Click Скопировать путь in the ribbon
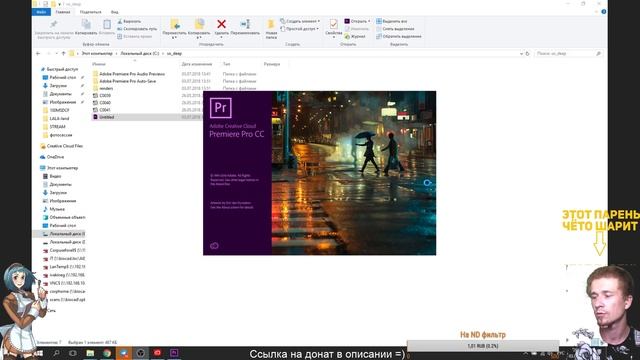640x360 pixels. 137,29
